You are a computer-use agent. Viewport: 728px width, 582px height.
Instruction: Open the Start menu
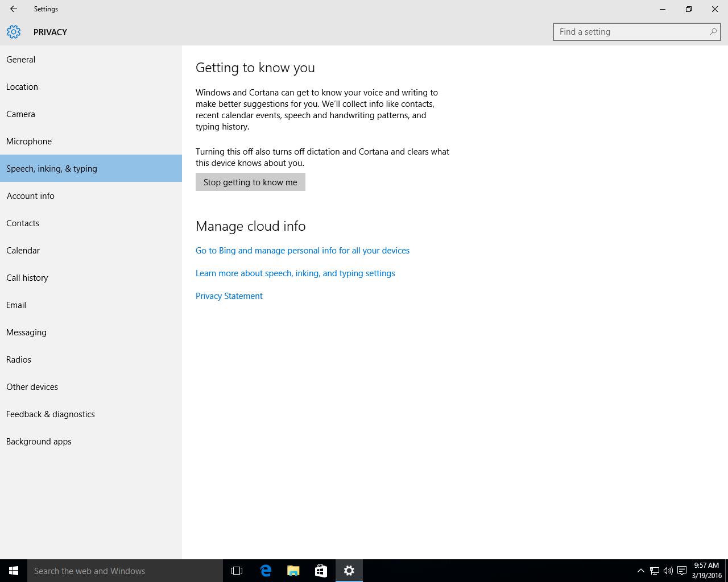click(x=14, y=571)
